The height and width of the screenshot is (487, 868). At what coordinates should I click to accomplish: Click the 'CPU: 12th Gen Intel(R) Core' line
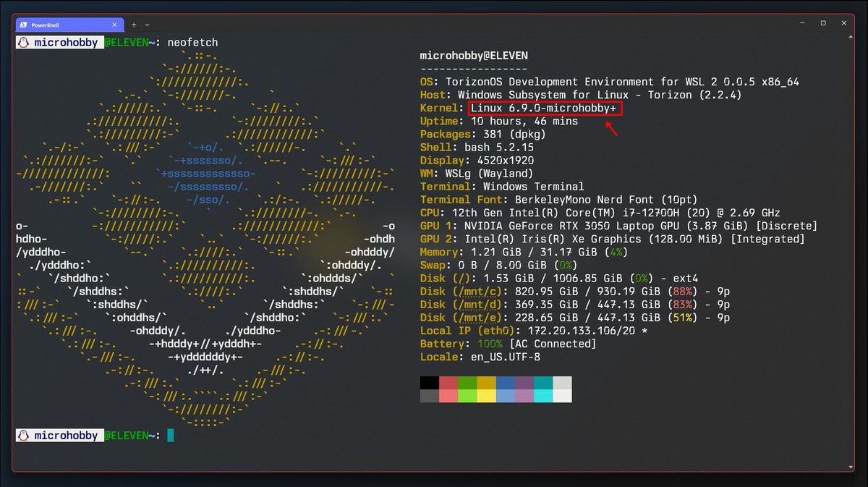pyautogui.click(x=600, y=213)
